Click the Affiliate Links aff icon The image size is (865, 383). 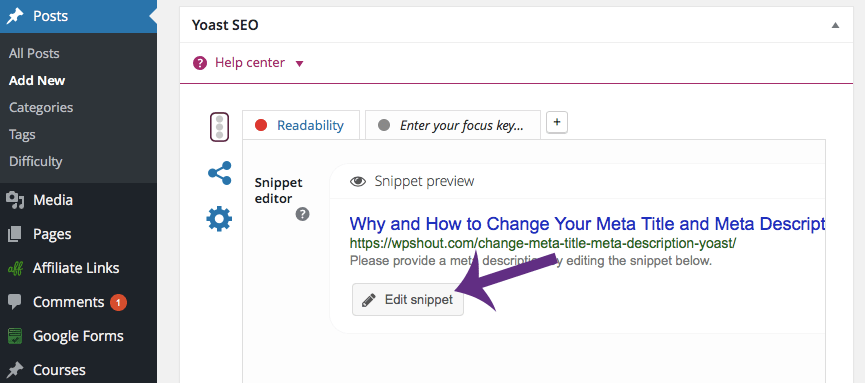coord(15,269)
